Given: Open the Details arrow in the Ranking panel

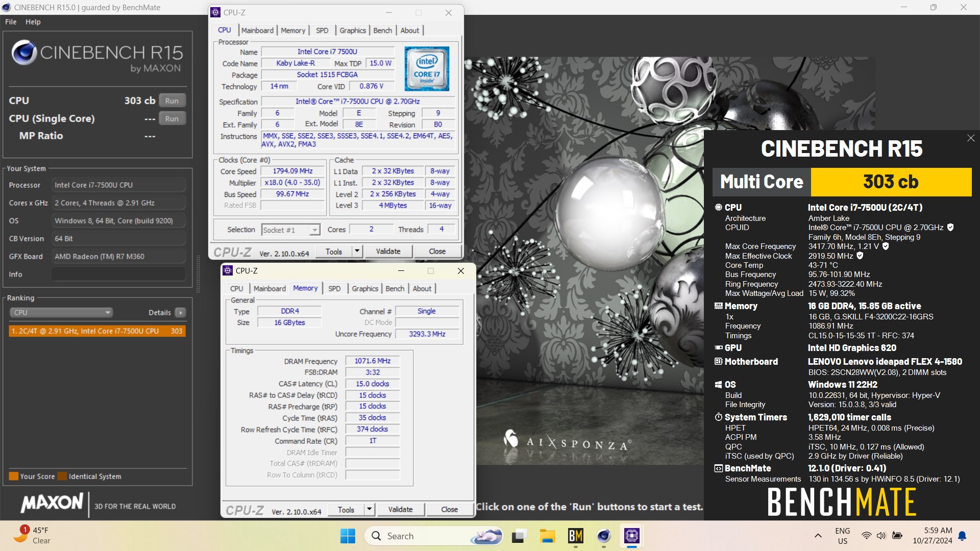Looking at the screenshot, I should click(181, 312).
